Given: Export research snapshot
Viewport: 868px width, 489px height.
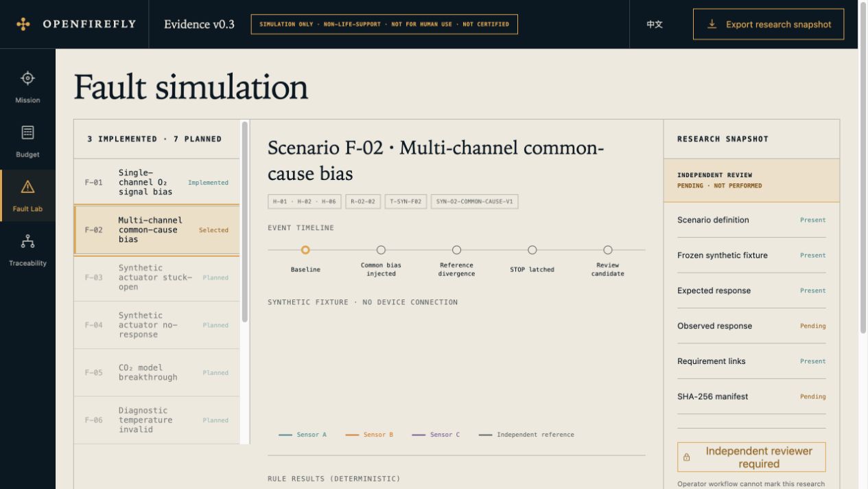Looking at the screenshot, I should 769,24.
